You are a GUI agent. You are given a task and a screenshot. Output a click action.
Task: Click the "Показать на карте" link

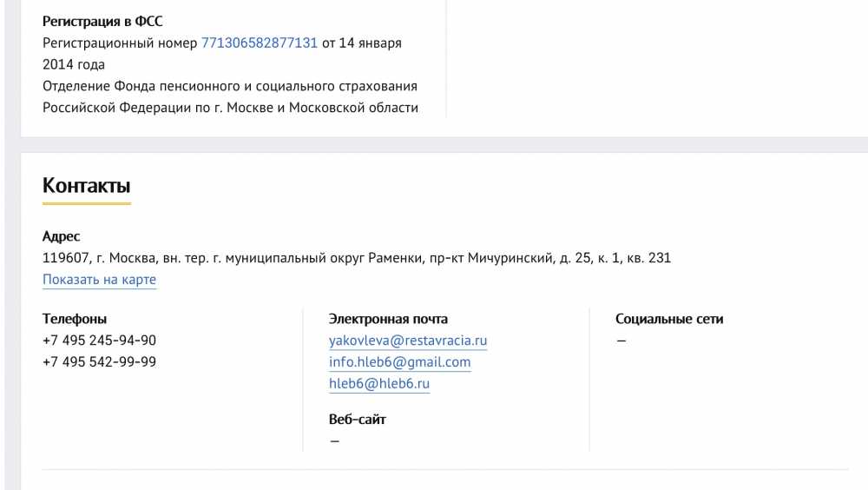click(x=99, y=280)
